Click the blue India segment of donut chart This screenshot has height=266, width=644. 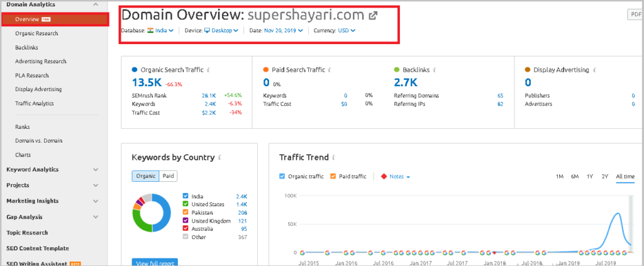click(x=166, y=213)
